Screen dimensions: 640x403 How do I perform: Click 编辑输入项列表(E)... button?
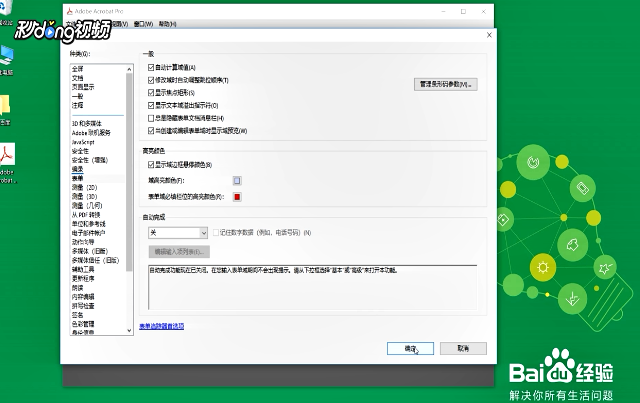click(x=179, y=252)
